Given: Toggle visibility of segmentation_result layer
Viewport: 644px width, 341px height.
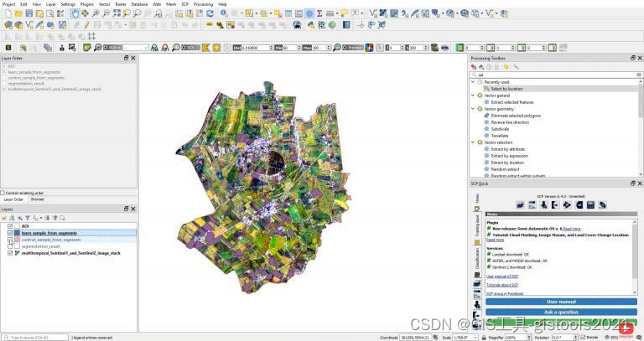Looking at the screenshot, I should [10, 246].
